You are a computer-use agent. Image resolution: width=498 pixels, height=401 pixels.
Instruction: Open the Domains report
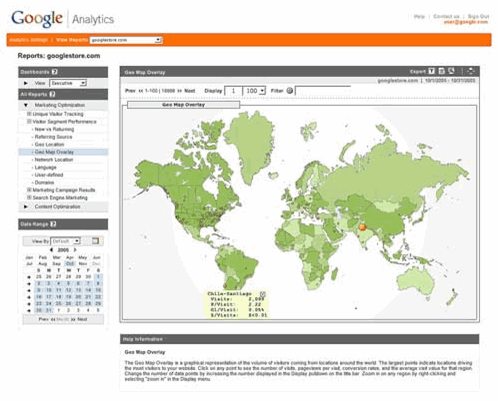(44, 182)
